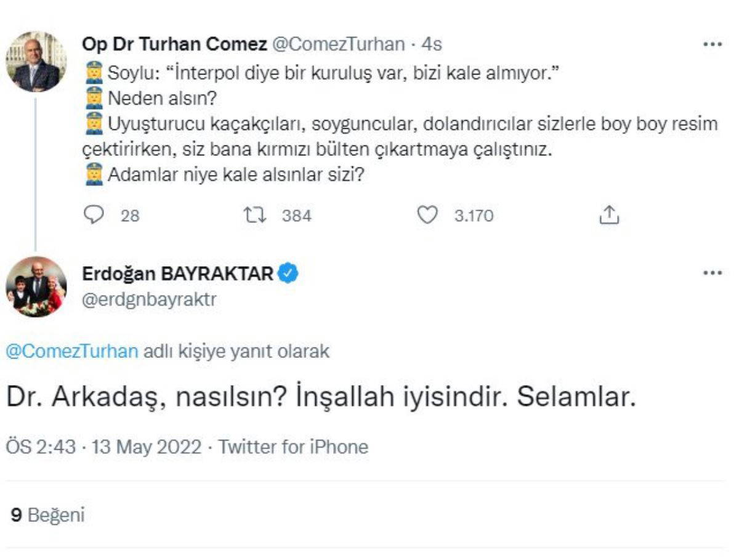Open the more options menu on Turhan Comez's tweet

click(x=712, y=44)
